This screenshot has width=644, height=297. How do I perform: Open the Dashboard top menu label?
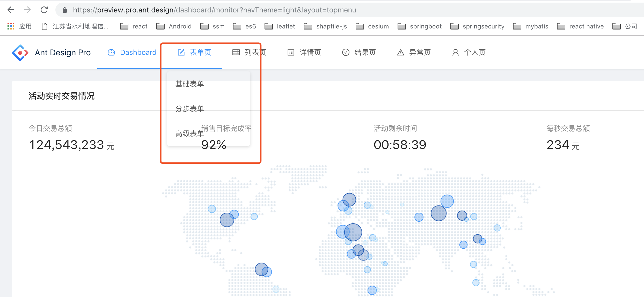tap(138, 52)
